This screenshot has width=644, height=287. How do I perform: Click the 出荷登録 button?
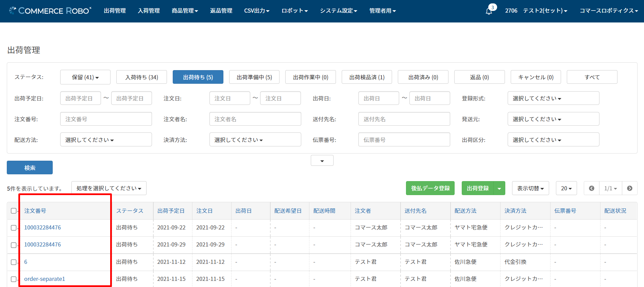[x=478, y=188]
